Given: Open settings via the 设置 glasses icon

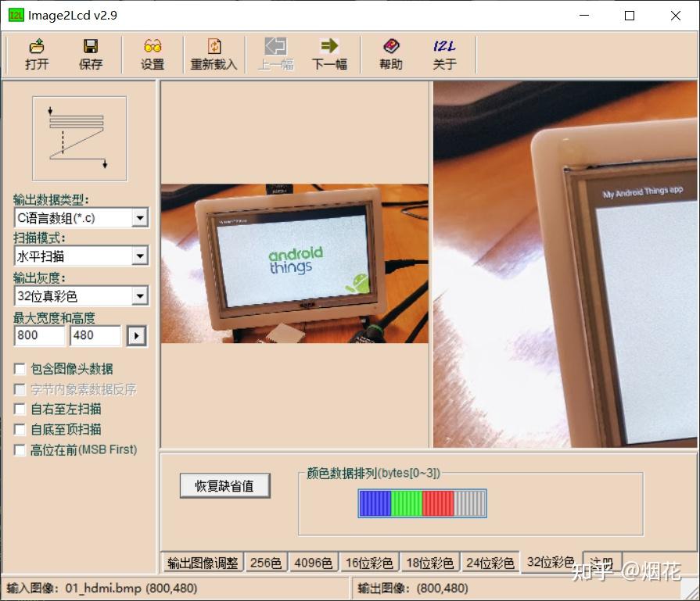Looking at the screenshot, I should 151,54.
